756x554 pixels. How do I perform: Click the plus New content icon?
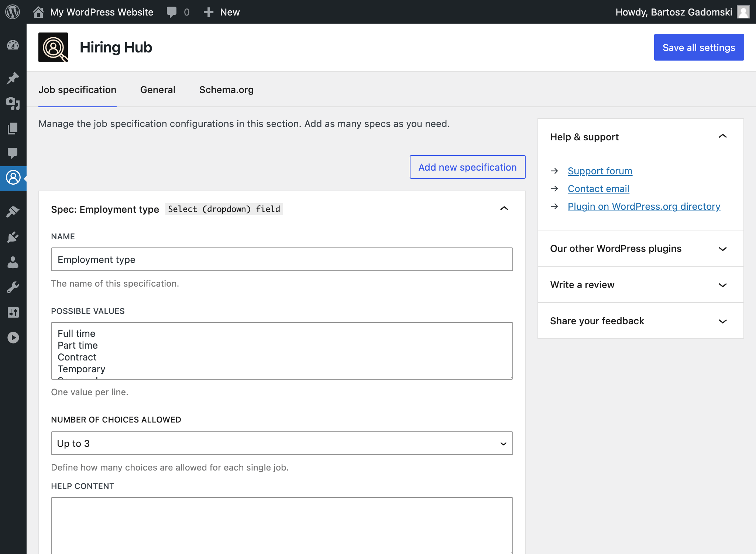coord(209,12)
